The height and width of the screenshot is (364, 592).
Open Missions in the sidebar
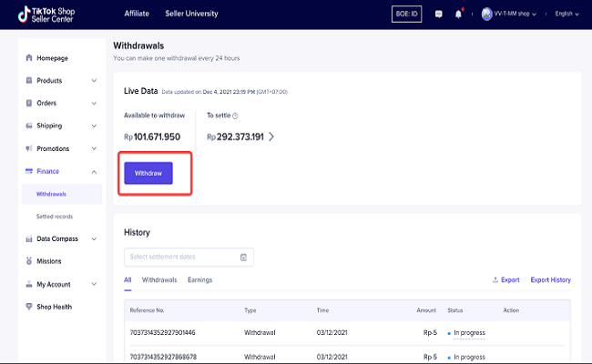click(49, 261)
